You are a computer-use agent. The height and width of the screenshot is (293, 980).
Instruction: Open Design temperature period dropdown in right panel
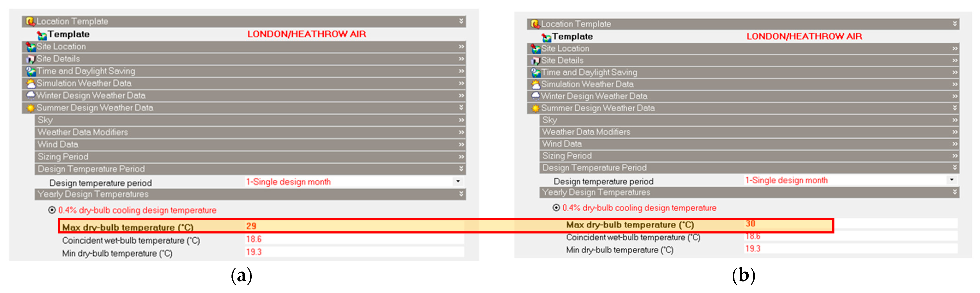(951, 180)
